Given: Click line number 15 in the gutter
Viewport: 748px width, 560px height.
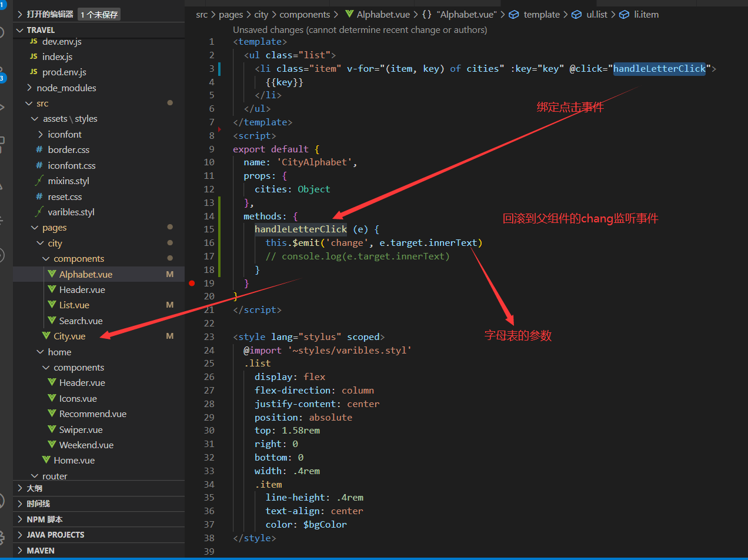Looking at the screenshot, I should point(209,229).
